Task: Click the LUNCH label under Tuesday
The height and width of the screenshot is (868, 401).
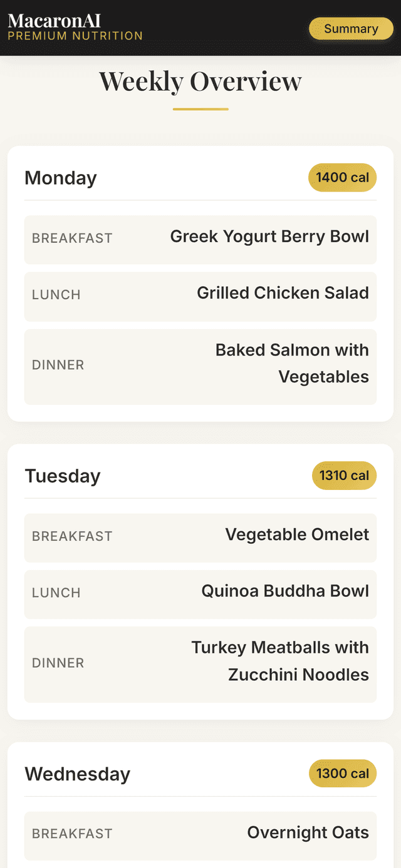Action: point(56,593)
